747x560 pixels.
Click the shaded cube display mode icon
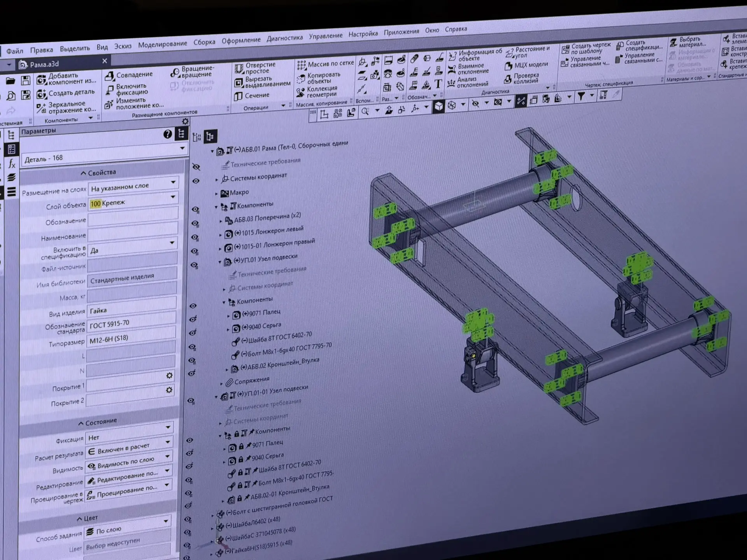438,106
